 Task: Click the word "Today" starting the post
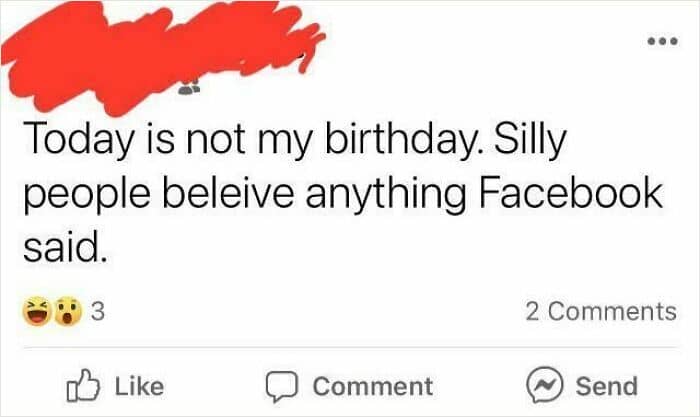click(x=76, y=143)
